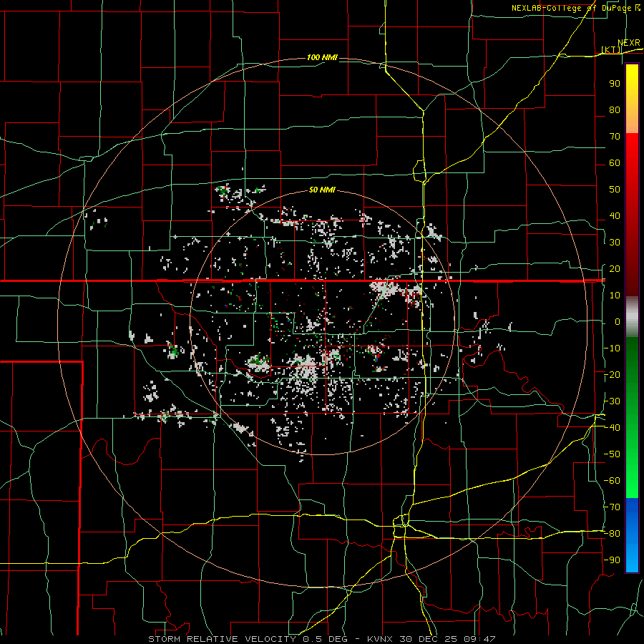
Task: Click the -70 value on the scale
Action: pyautogui.click(x=612, y=507)
